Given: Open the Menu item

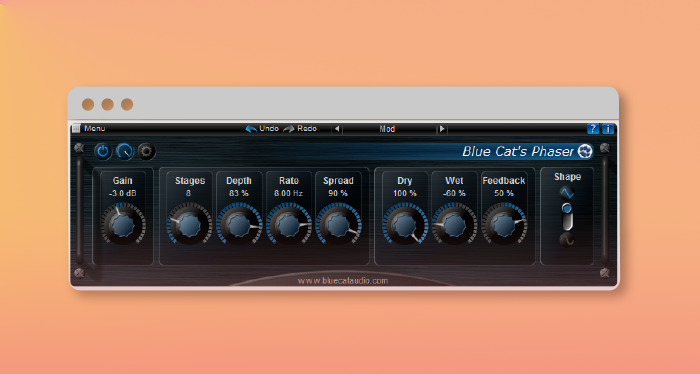Looking at the screenshot, I should [95, 129].
